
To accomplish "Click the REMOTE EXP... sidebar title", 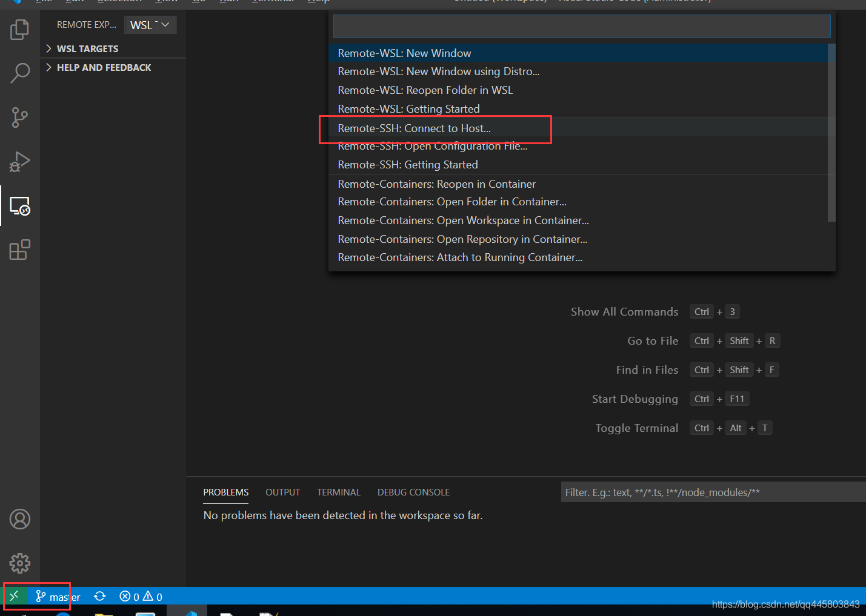I will tap(87, 25).
